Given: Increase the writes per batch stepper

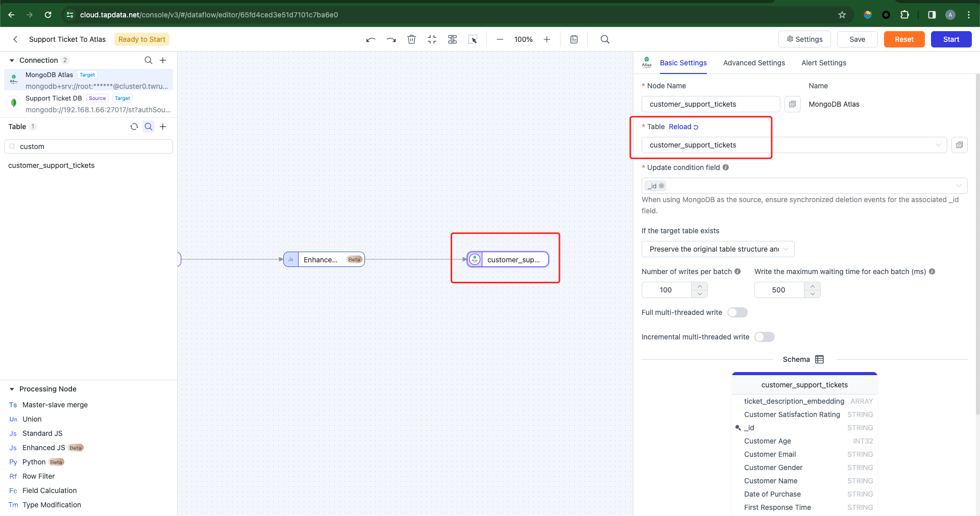Looking at the screenshot, I should [700, 286].
